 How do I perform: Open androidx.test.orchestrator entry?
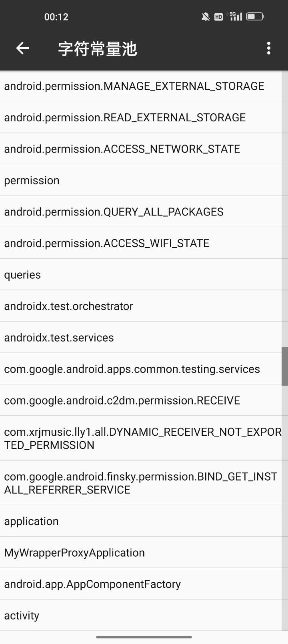pyautogui.click(x=141, y=306)
